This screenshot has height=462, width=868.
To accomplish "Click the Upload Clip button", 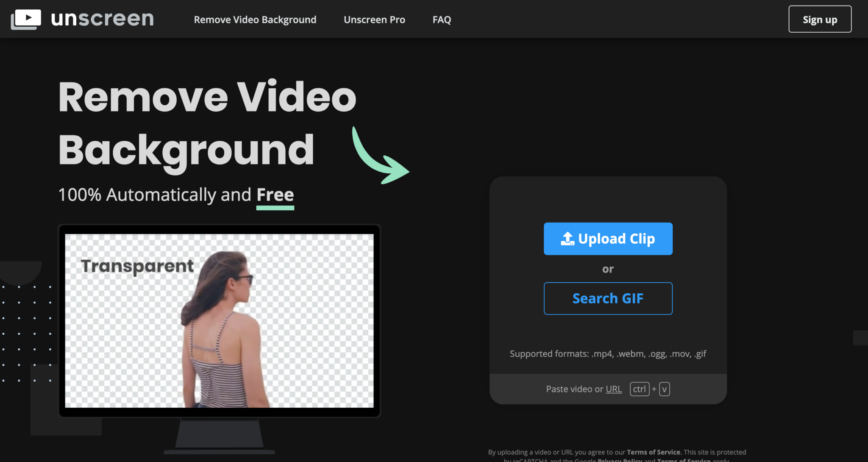I will click(x=607, y=238).
